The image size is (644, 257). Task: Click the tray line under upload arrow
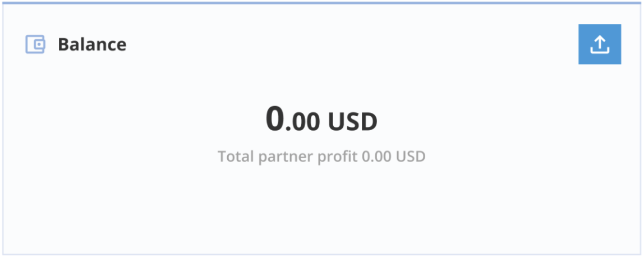pos(600,51)
